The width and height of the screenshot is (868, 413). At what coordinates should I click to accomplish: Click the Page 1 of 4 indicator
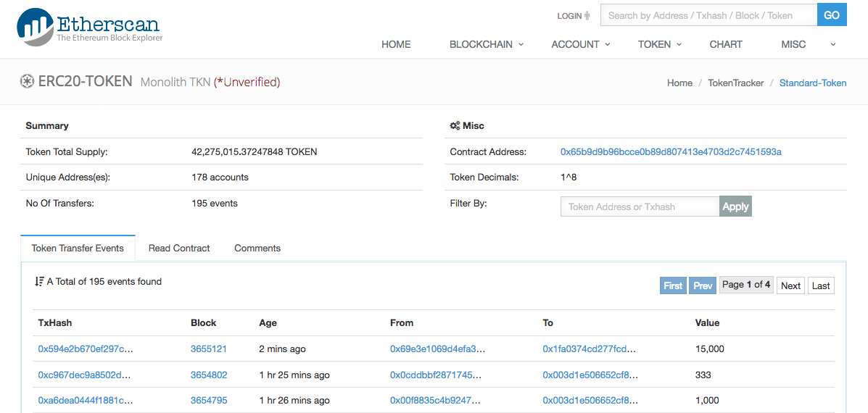(746, 285)
